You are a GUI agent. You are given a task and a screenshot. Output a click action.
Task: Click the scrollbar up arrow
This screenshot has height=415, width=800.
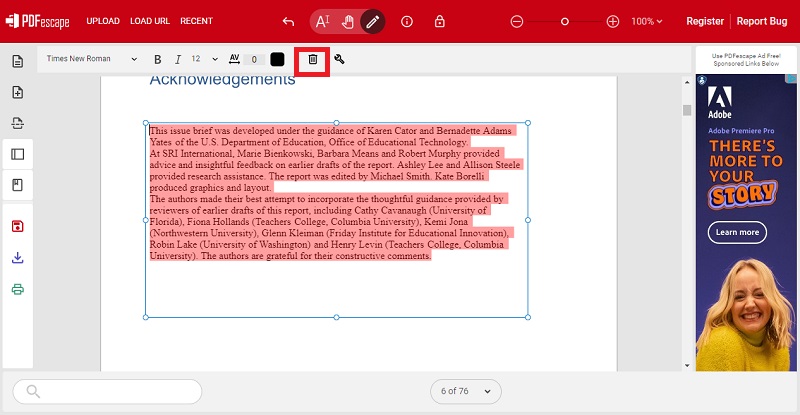687,82
